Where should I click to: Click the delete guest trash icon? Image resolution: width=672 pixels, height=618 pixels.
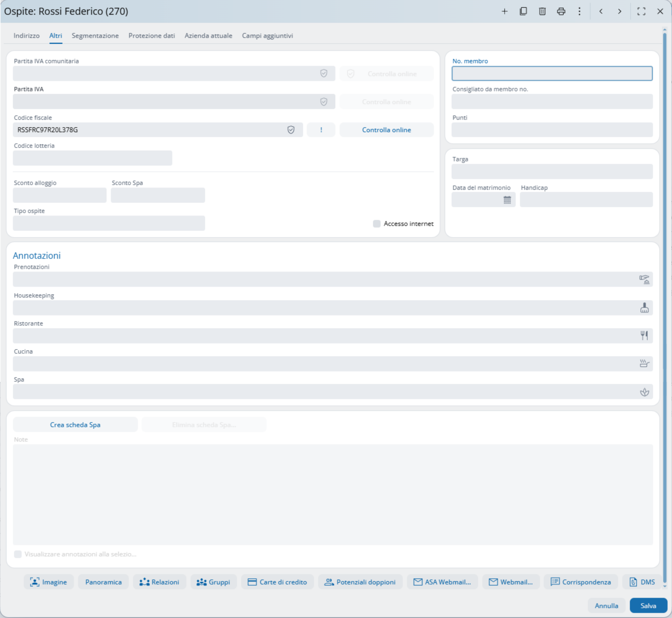pyautogui.click(x=542, y=11)
